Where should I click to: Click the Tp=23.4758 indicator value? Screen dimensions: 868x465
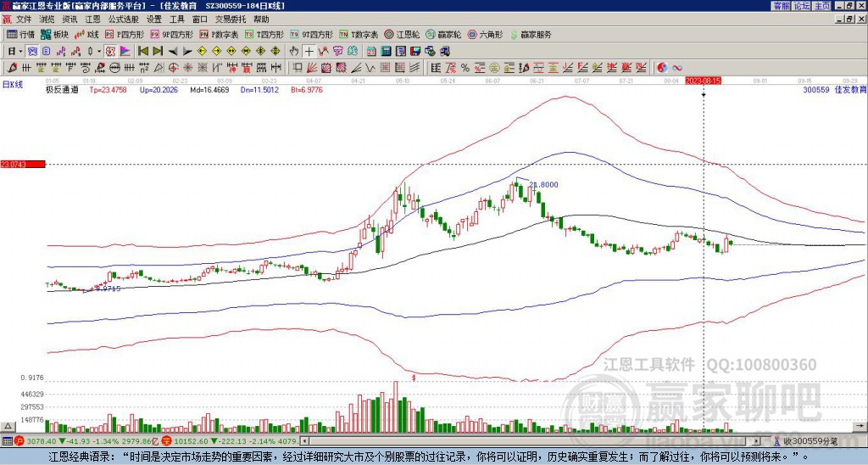(108, 90)
